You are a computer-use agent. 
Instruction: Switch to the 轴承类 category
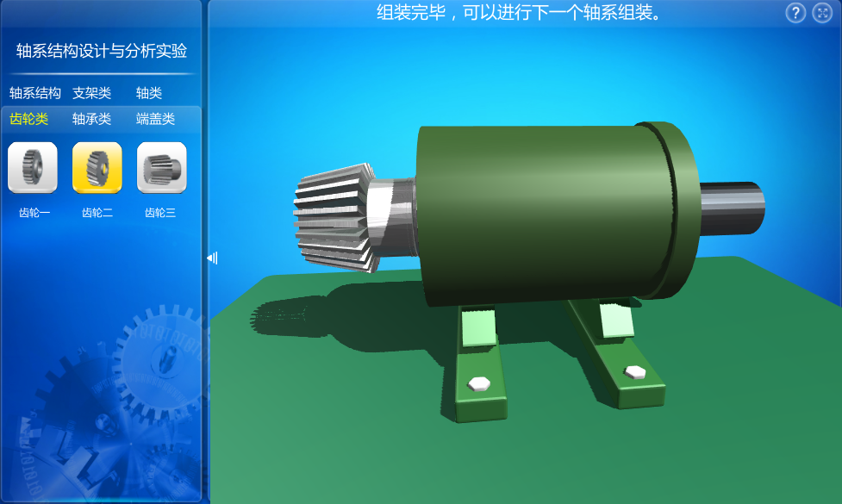tap(91, 119)
